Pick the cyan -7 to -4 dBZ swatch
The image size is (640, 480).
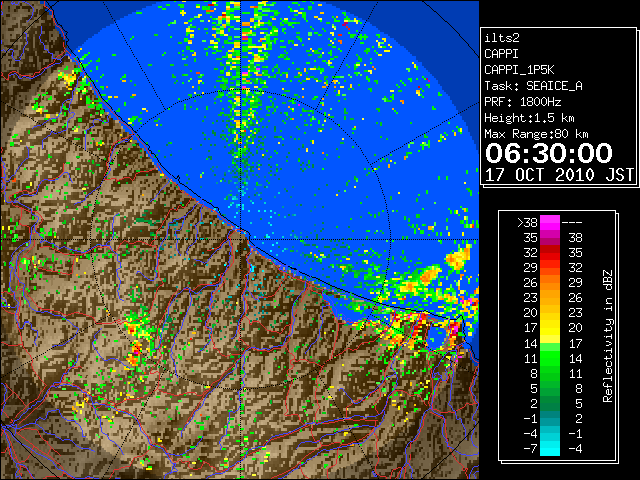550,448
